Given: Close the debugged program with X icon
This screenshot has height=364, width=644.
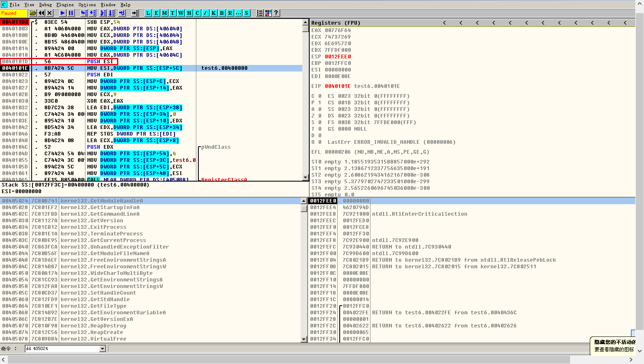Looking at the screenshot, I should point(50,13).
